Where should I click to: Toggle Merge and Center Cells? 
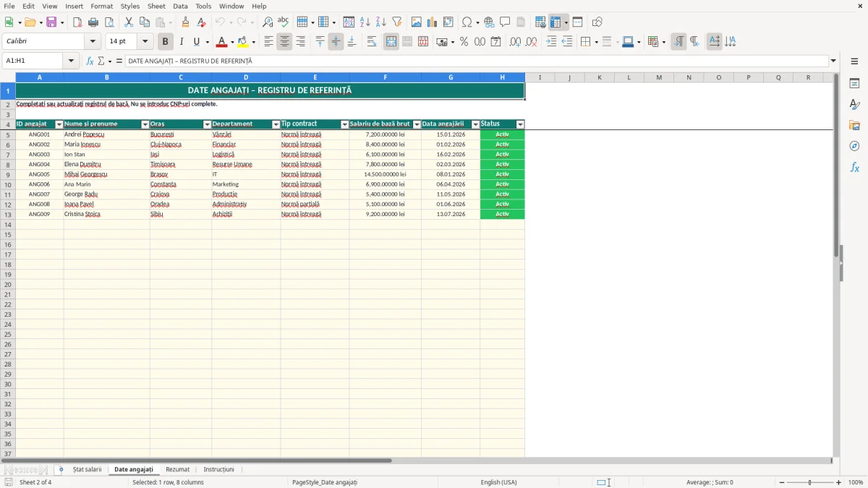(391, 42)
